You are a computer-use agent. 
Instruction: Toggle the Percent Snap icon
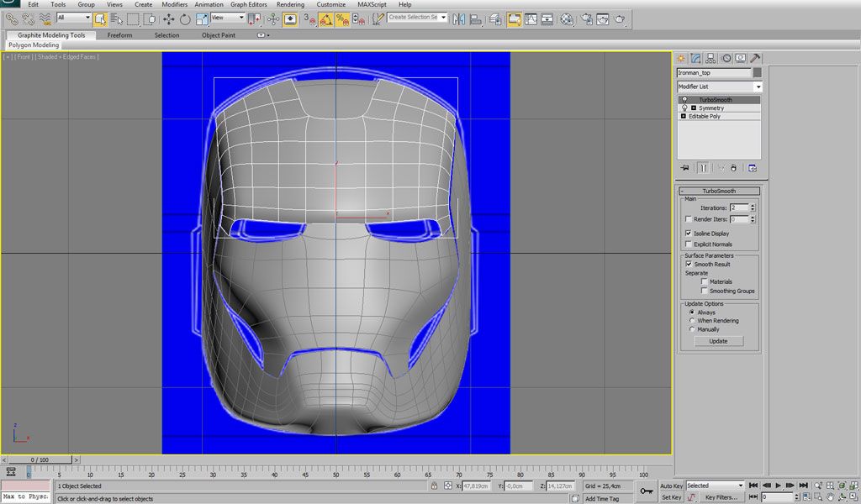tap(342, 19)
